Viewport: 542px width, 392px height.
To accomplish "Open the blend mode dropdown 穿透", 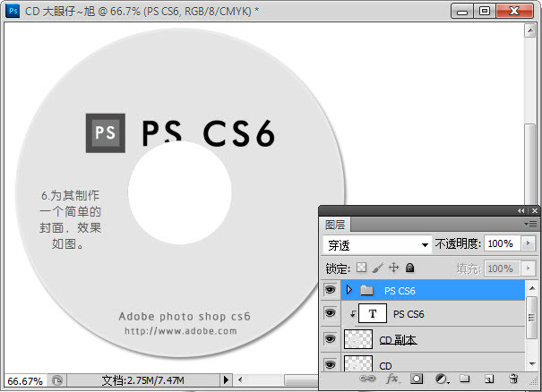I will point(377,244).
